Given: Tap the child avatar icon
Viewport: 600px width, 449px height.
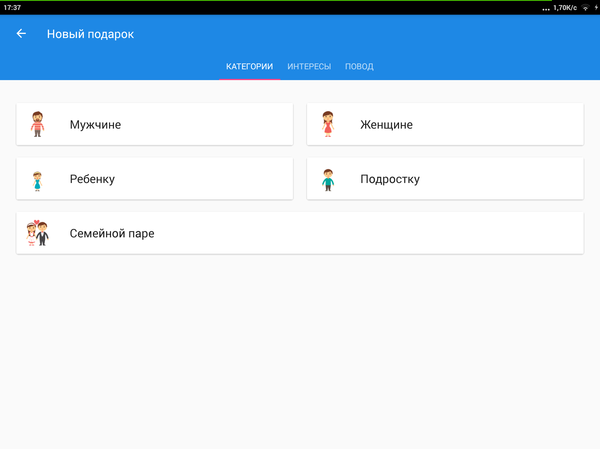Looking at the screenshot, I should point(37,180).
